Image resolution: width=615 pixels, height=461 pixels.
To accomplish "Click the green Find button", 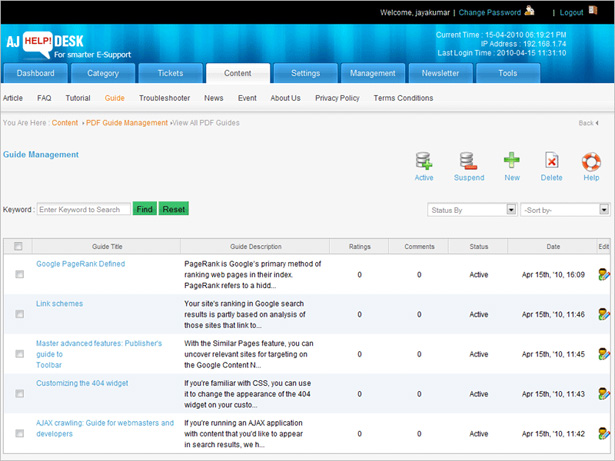I will 145,209.
